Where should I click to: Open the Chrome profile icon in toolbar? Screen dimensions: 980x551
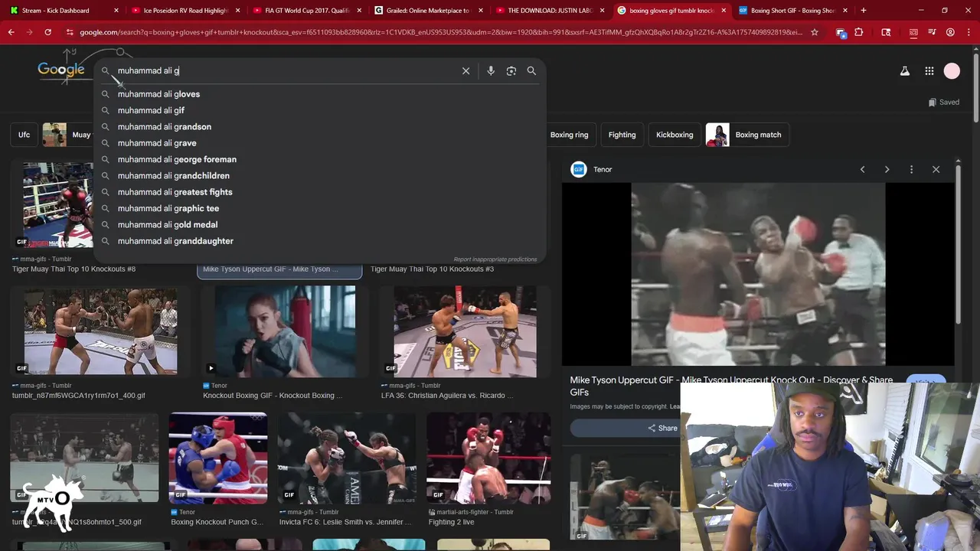tap(950, 32)
